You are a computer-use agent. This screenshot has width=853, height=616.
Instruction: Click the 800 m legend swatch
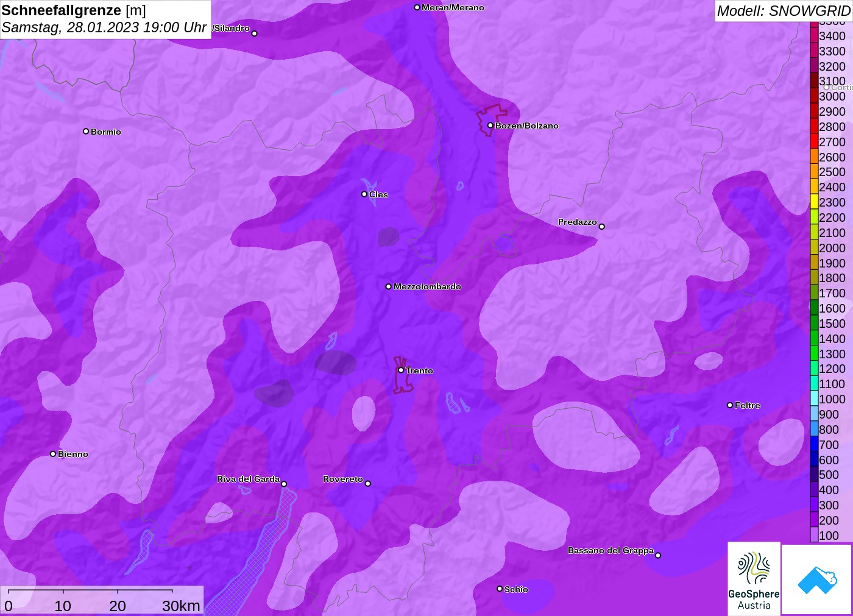[814, 430]
